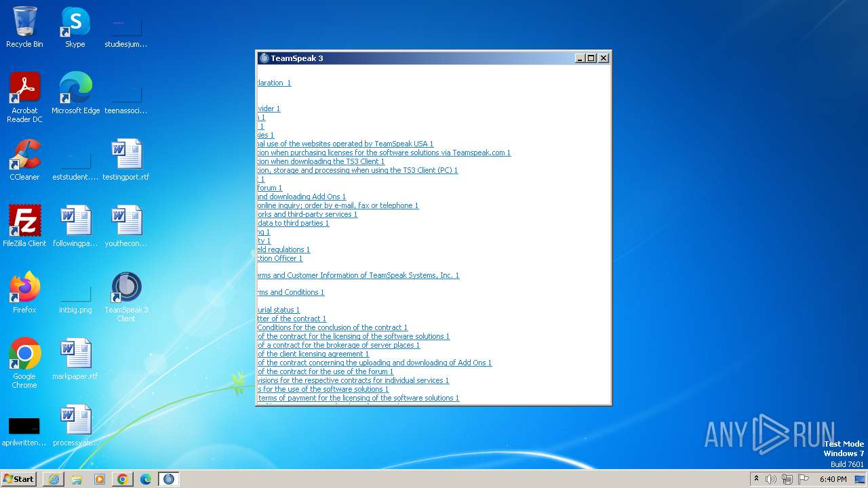Open the network status tray icon

(787, 479)
